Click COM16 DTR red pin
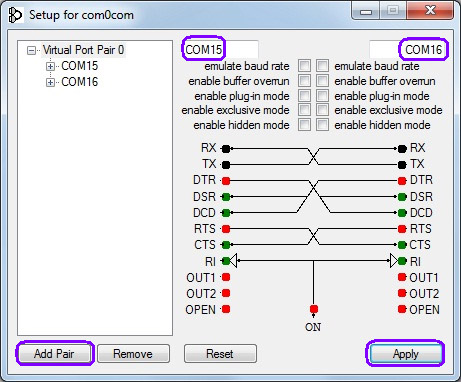461x382 pixels. pyautogui.click(x=402, y=181)
